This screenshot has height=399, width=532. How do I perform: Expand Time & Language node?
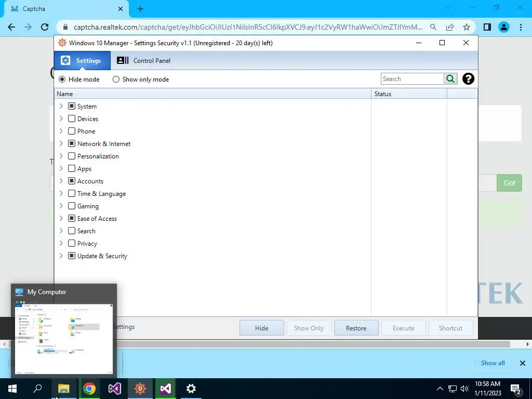click(61, 193)
